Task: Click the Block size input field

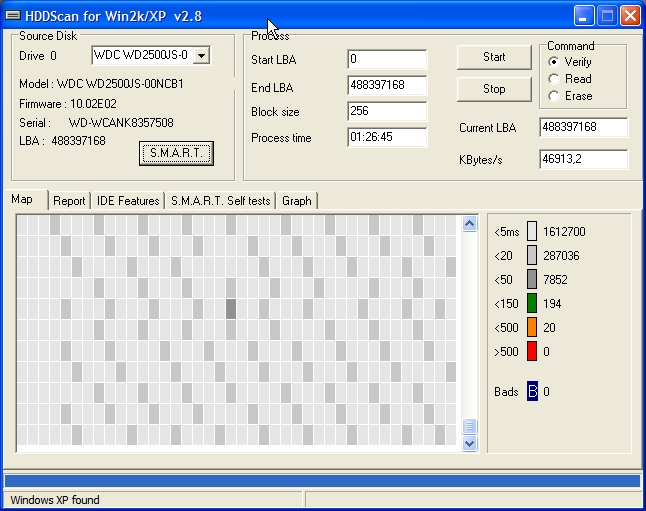Action: point(387,111)
